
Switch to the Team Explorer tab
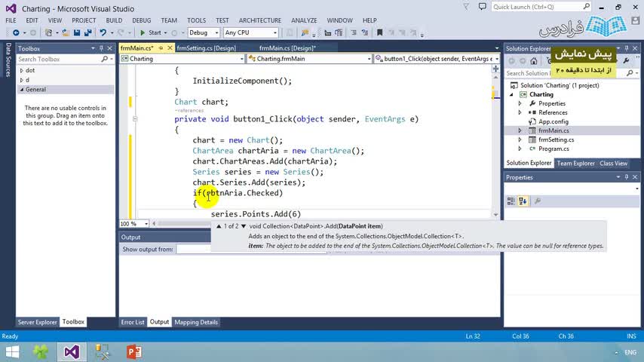(x=575, y=163)
